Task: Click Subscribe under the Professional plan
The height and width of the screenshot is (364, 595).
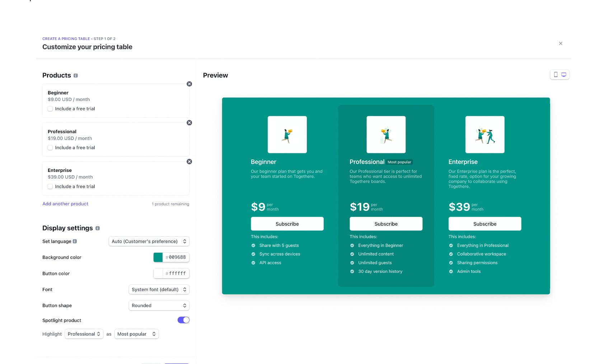Action: 386,224
